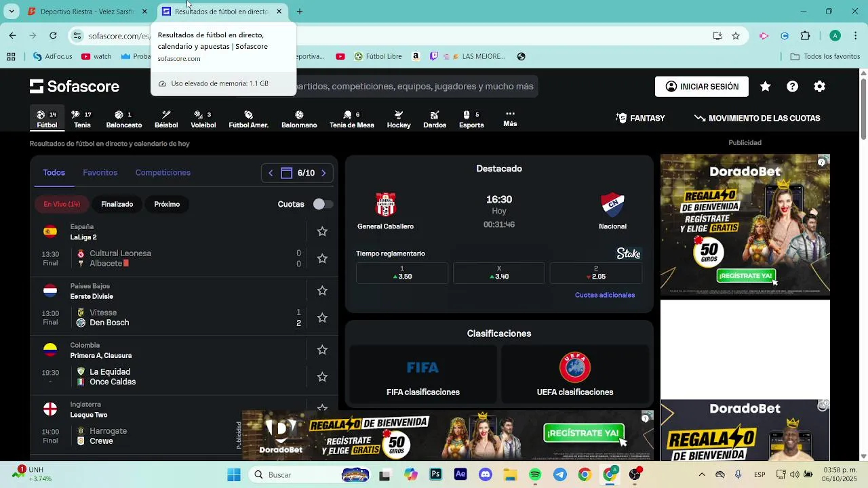Favorite Primera A, Clausura competition star
The image size is (868, 488).
pos(322,350)
